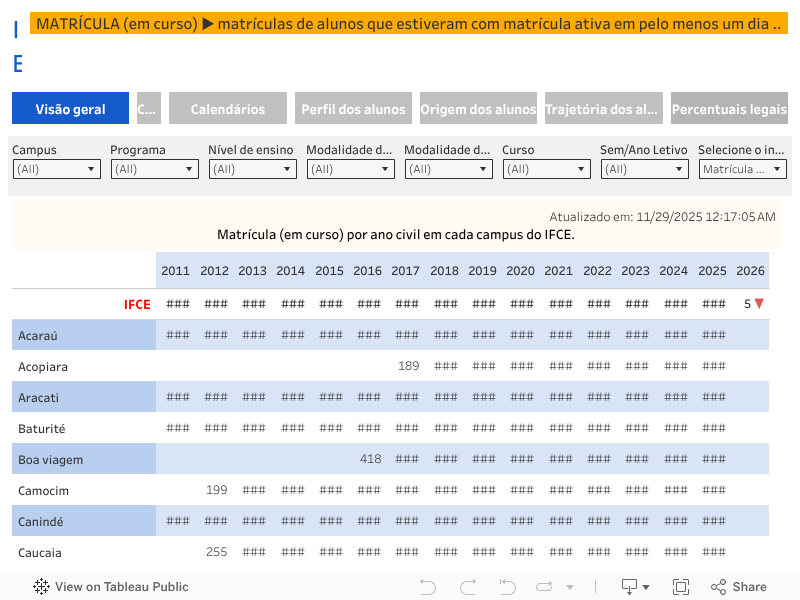Viewport: 800px width, 600px height.
Task: Open the Campus filter dropdown
Action: click(57, 169)
